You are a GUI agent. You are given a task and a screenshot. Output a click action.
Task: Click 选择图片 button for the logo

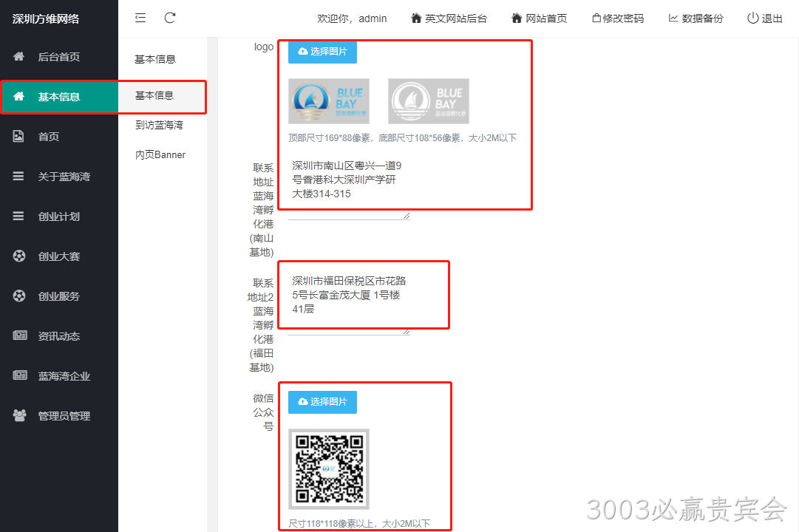click(322, 52)
